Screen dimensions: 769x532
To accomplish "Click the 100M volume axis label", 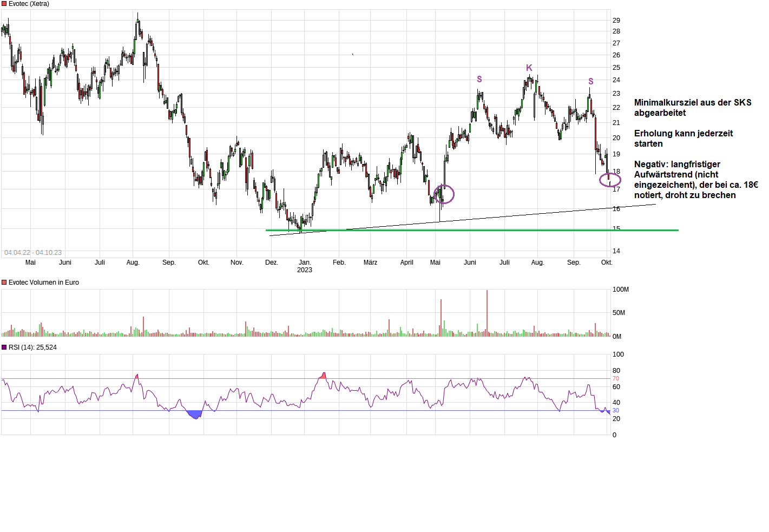I will (x=621, y=290).
